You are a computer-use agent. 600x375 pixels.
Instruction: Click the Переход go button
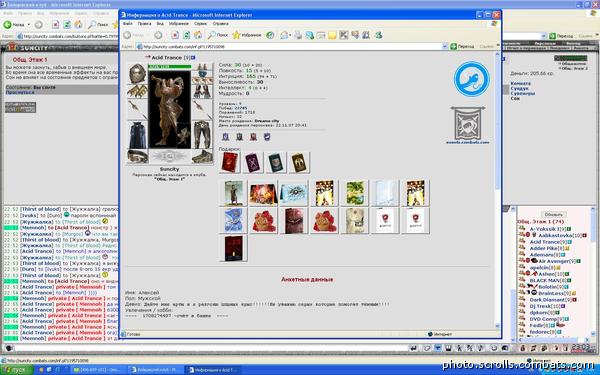click(x=462, y=46)
